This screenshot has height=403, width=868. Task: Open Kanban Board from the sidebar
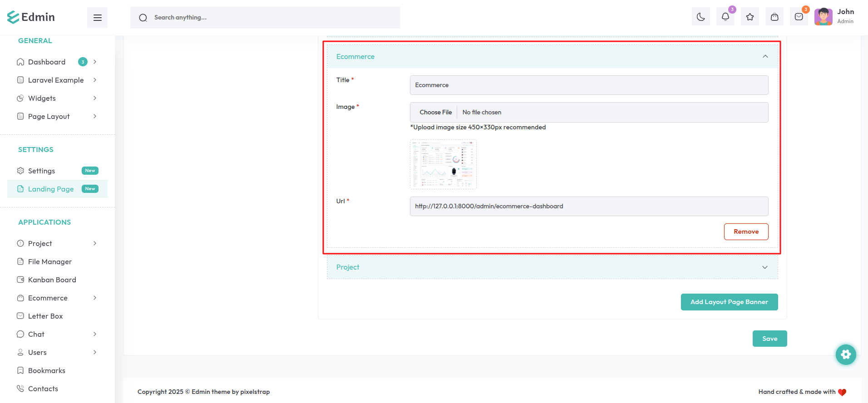click(52, 280)
